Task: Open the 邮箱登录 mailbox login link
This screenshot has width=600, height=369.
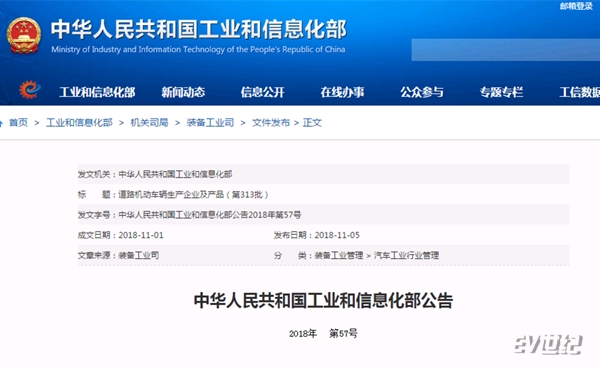Action: [576, 6]
